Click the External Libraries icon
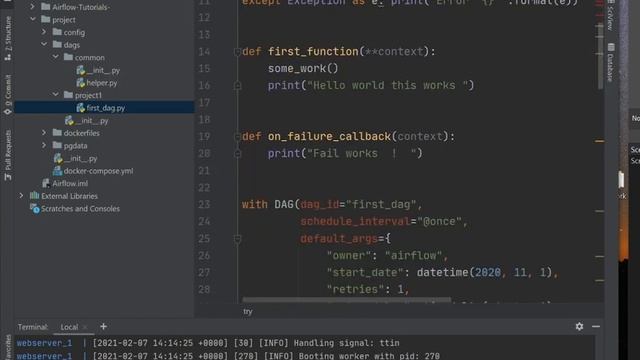This screenshot has height=360, width=640. 35,196
